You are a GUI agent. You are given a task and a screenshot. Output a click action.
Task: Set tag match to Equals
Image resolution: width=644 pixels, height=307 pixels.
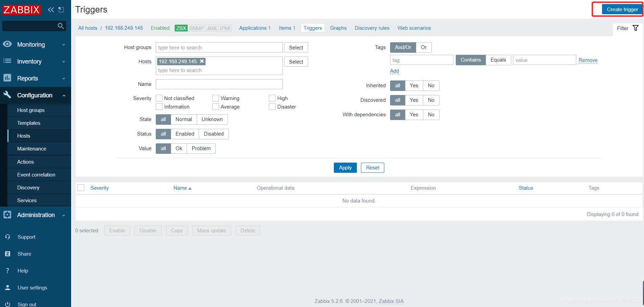click(498, 60)
